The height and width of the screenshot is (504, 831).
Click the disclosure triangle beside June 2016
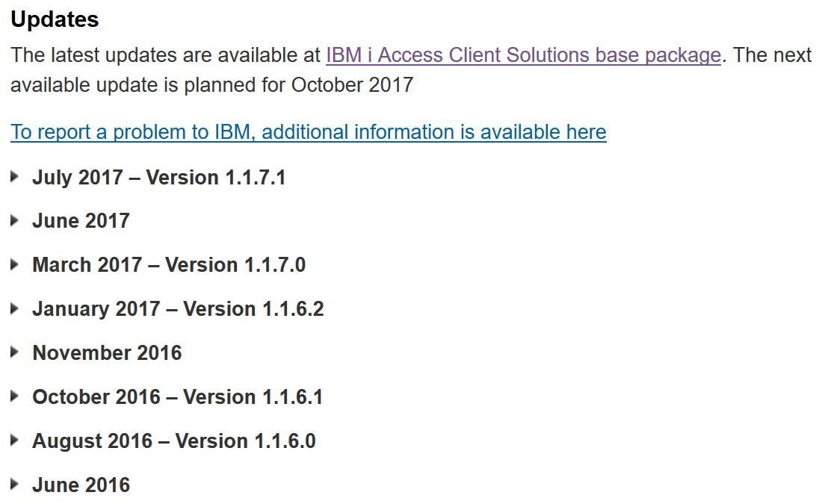coord(13,485)
